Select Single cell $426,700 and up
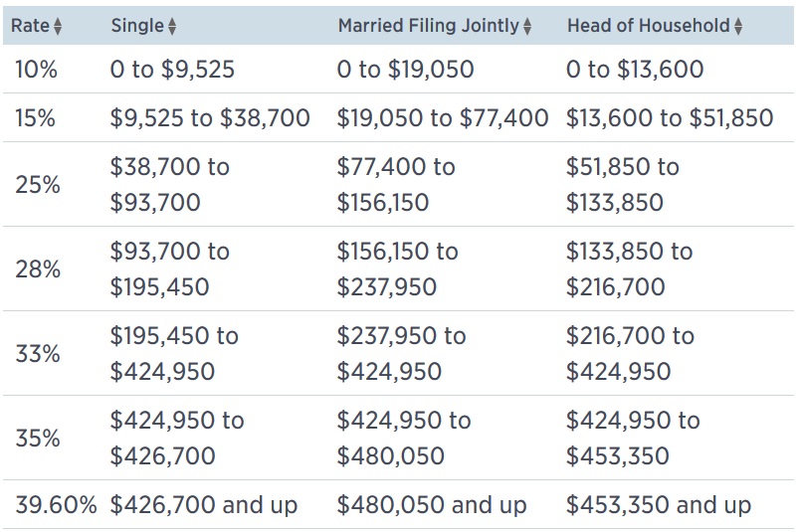799x532 pixels. click(204, 505)
